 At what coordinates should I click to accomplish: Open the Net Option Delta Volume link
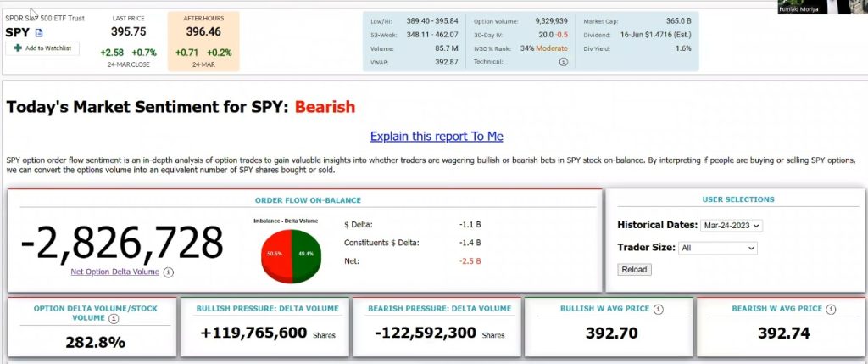[114, 272]
